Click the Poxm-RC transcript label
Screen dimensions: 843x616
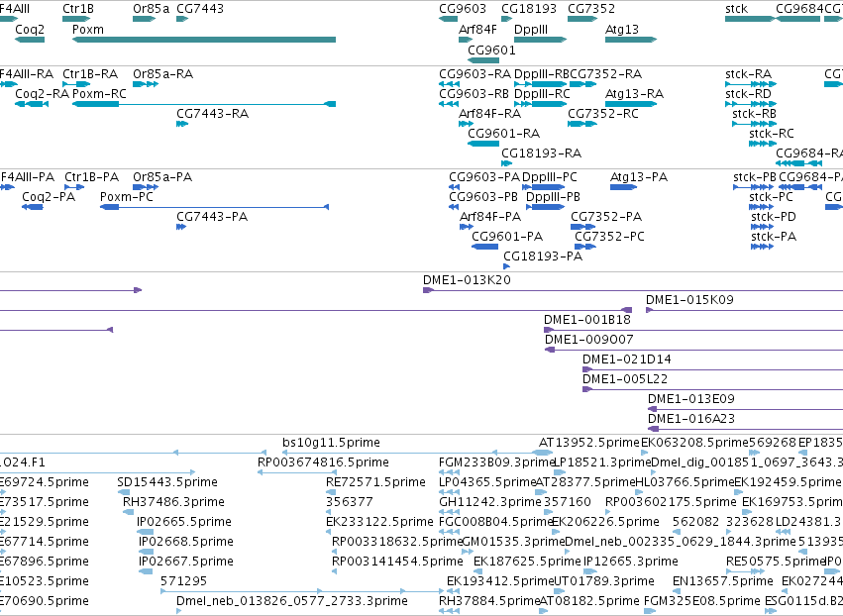click(x=99, y=94)
